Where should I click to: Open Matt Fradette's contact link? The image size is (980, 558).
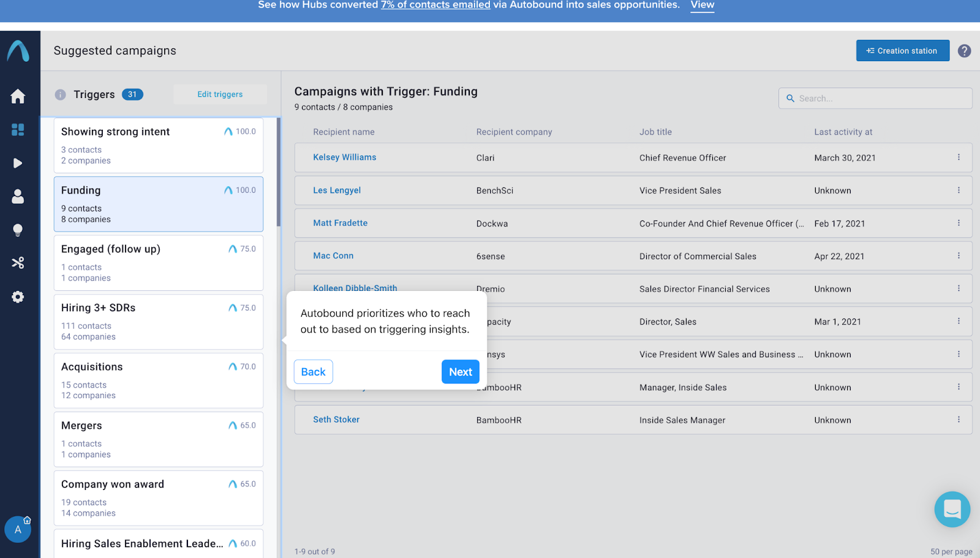[x=341, y=223]
